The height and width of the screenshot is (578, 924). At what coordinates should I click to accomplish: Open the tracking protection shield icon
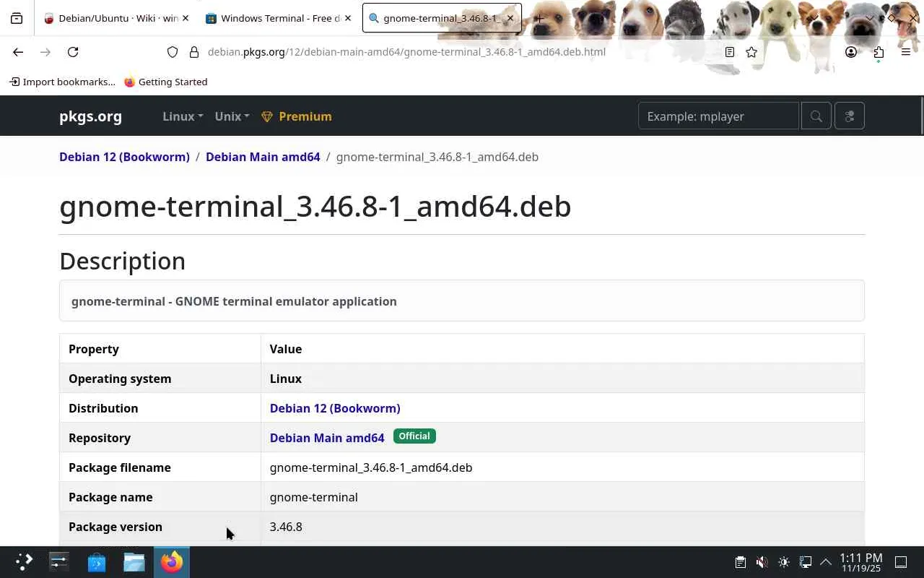(x=173, y=52)
